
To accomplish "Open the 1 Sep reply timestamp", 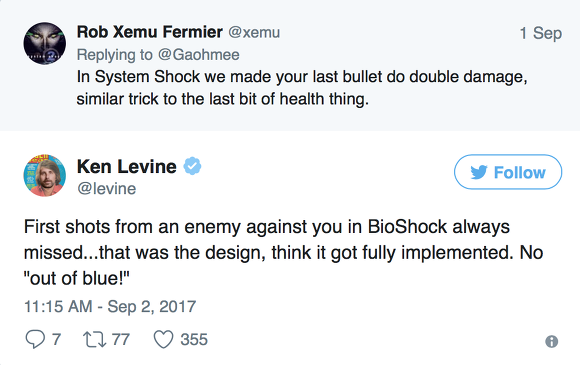I will [x=541, y=33].
